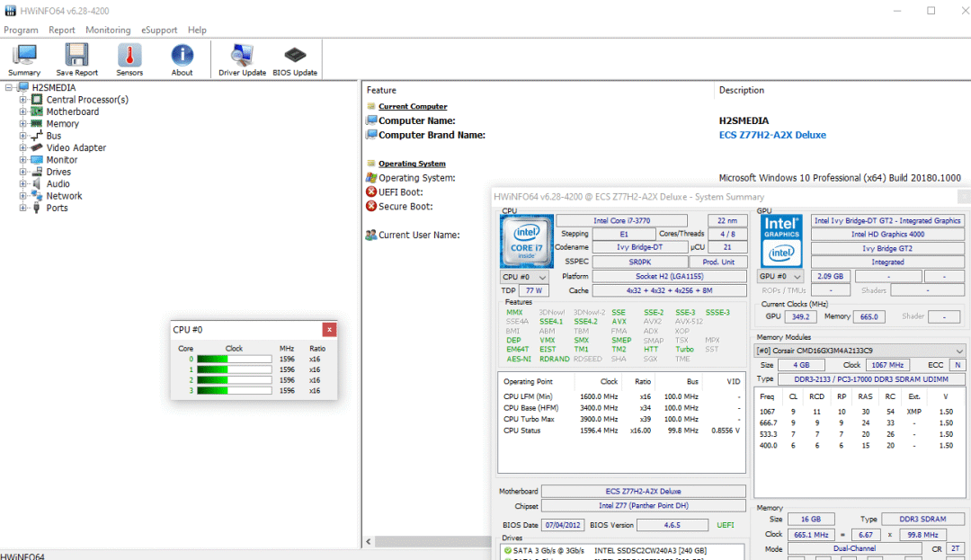The height and width of the screenshot is (560, 971).
Task: Open the CPU #0 selector dropdown
Action: [x=524, y=277]
